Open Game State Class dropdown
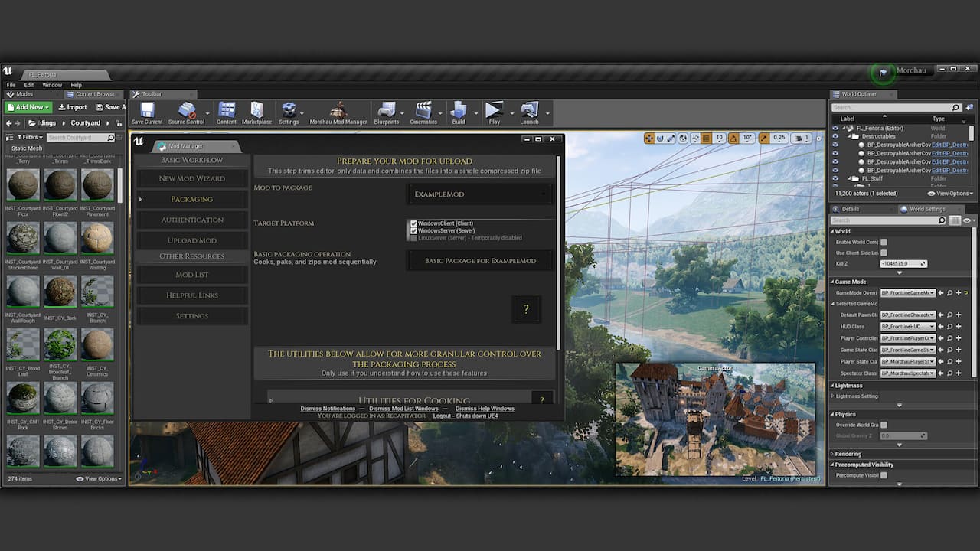The width and height of the screenshot is (980, 551). (908, 350)
